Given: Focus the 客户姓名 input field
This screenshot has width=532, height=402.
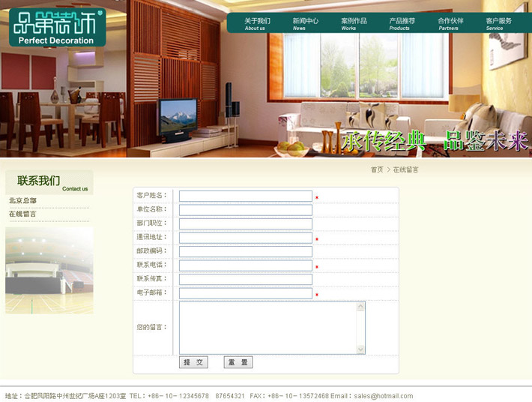Looking at the screenshot, I should coord(245,196).
